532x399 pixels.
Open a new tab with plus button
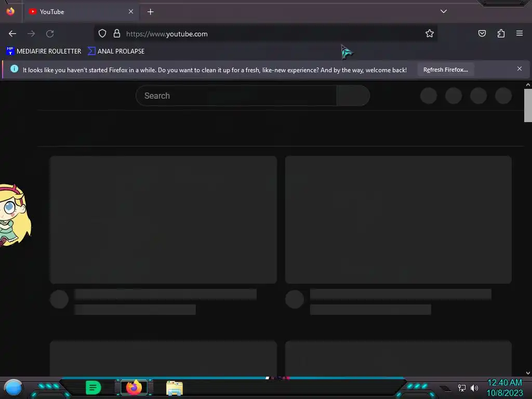click(150, 12)
